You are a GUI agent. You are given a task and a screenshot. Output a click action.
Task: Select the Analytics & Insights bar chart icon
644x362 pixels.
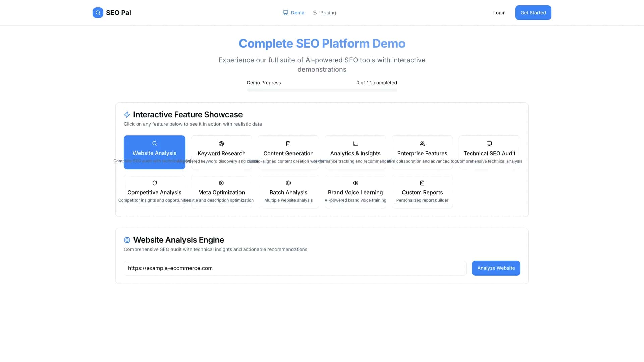355,144
